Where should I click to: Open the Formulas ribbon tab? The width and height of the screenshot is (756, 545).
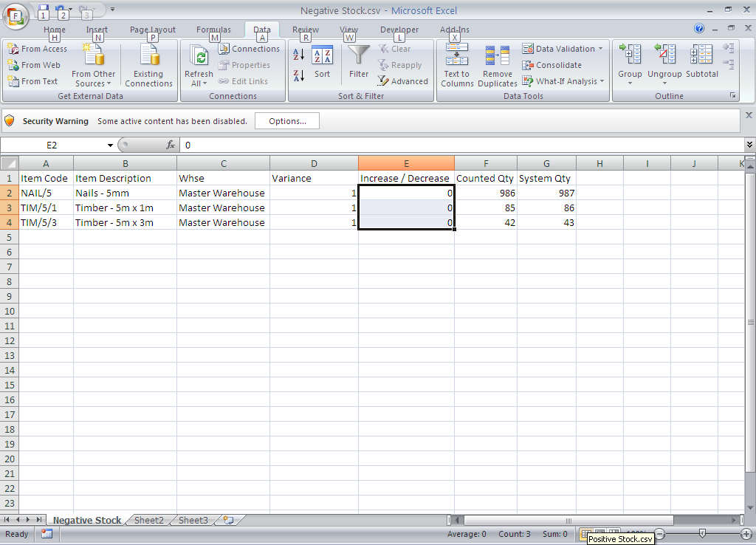pos(213,30)
